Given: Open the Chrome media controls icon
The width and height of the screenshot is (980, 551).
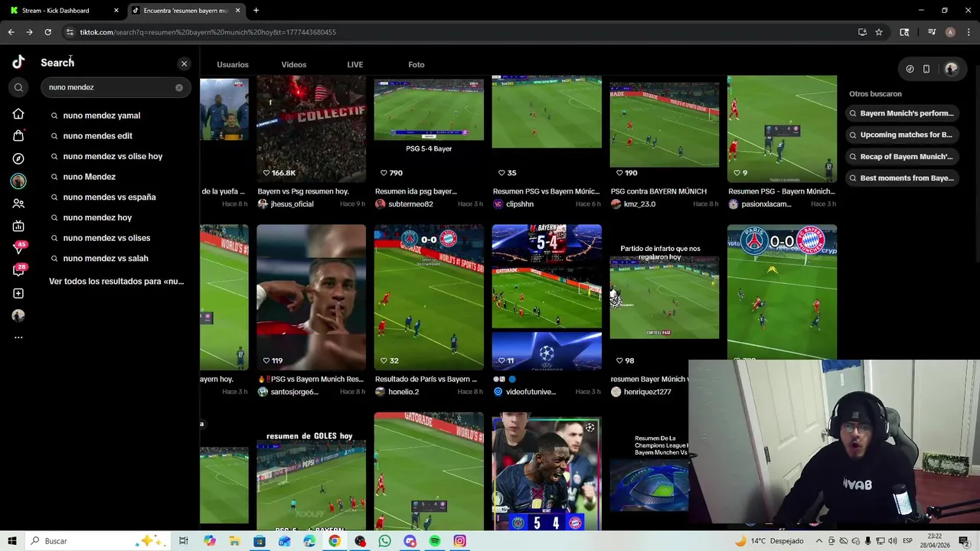Looking at the screenshot, I should coord(932,32).
